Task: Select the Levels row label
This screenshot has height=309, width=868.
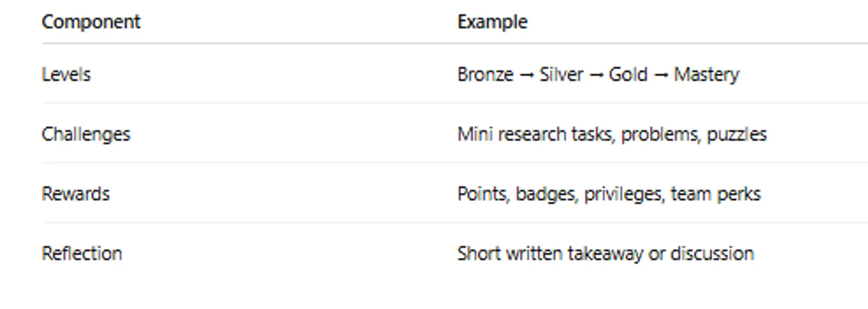Action: coord(66,75)
